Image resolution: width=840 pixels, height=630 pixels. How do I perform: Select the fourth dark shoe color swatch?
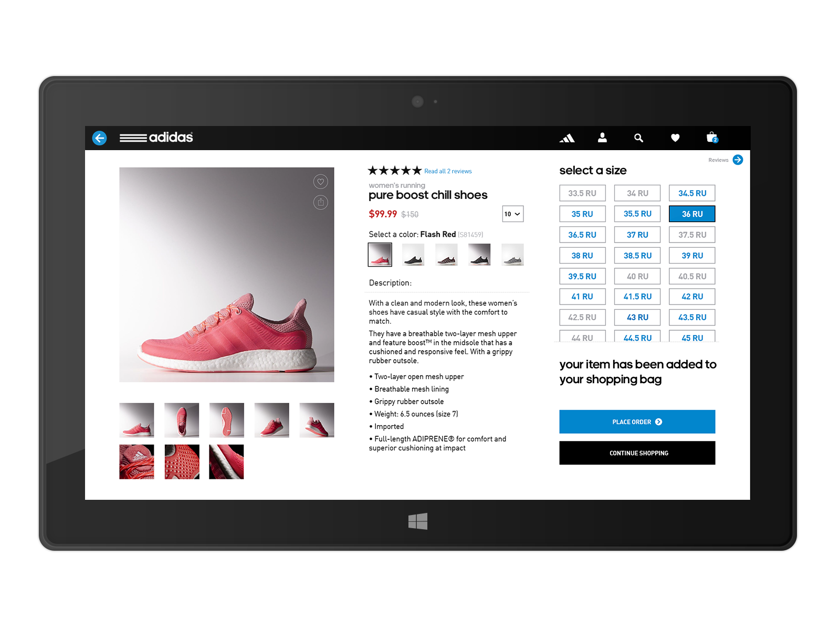point(479,255)
